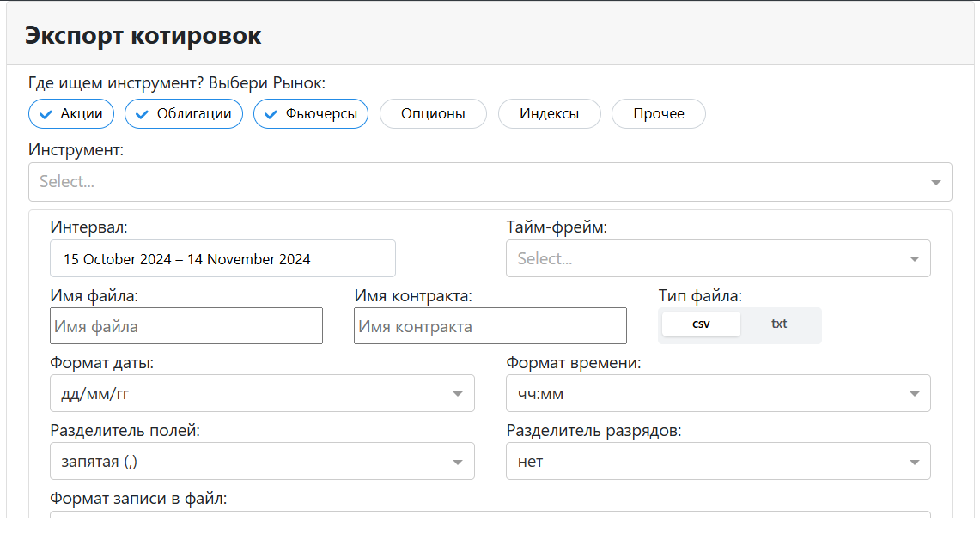The image size is (980, 533).
Task: Click the caret icon in Тайм-фрейм select
Action: [x=915, y=258]
